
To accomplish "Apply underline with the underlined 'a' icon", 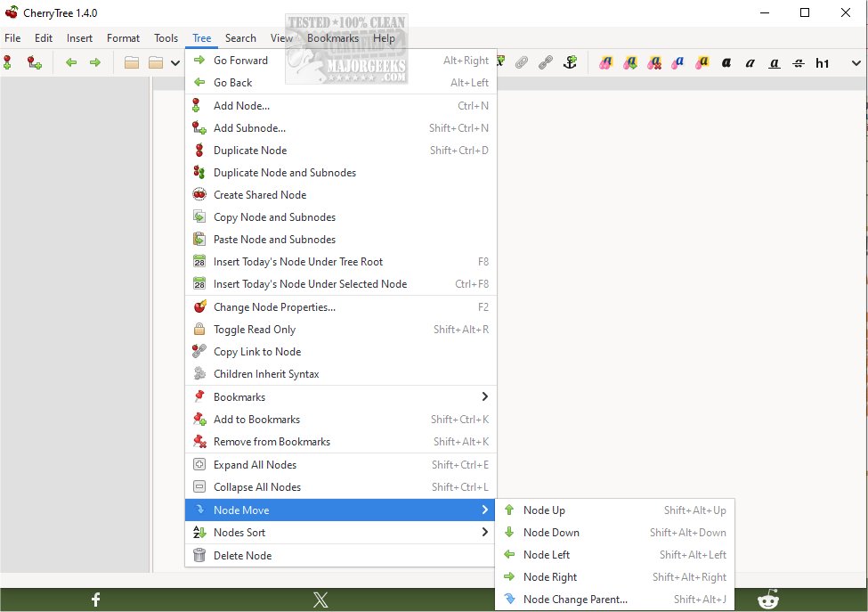I will click(x=774, y=62).
